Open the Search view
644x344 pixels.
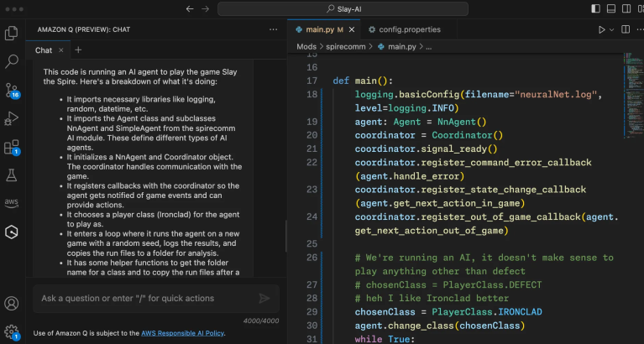[12, 61]
